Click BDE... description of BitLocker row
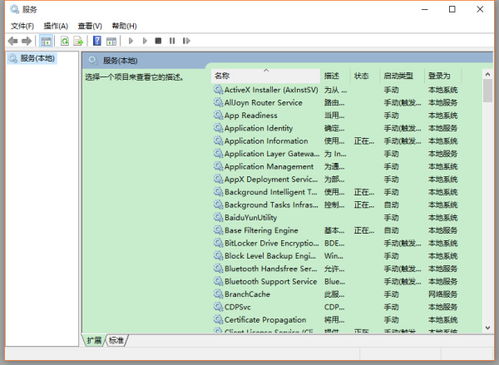Image resolution: width=499 pixels, height=365 pixels. click(334, 243)
